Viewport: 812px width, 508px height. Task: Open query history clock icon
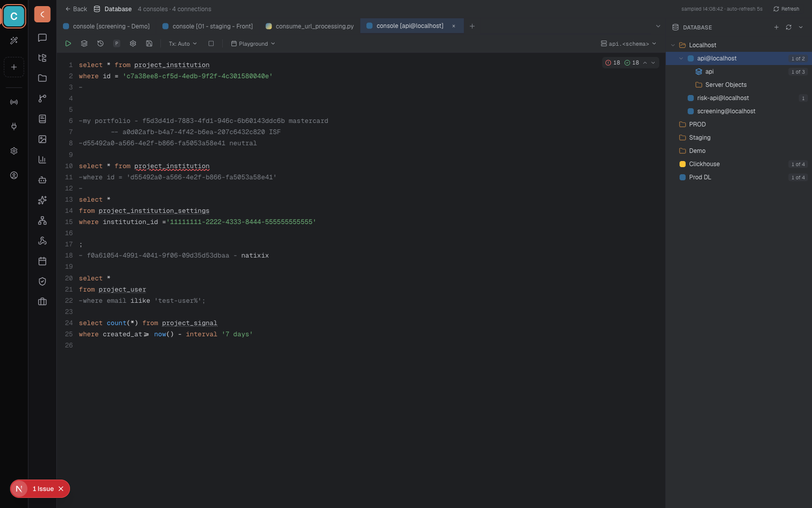[x=100, y=44]
